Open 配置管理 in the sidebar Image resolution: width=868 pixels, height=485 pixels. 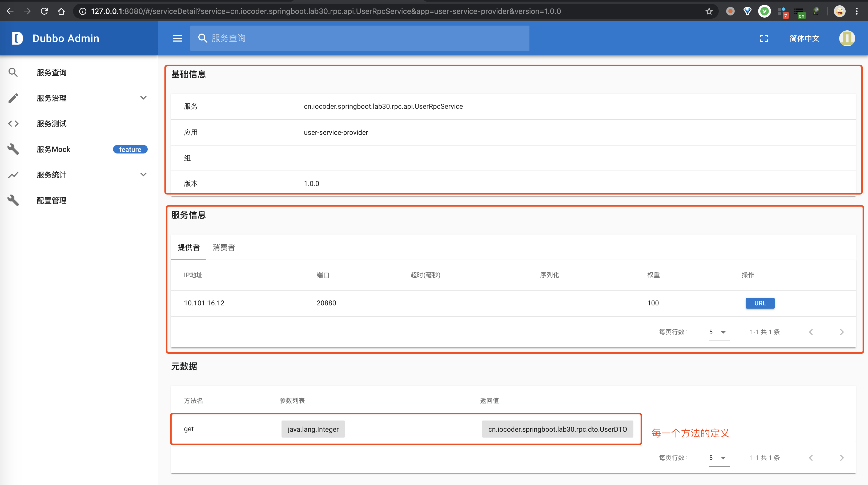(51, 200)
